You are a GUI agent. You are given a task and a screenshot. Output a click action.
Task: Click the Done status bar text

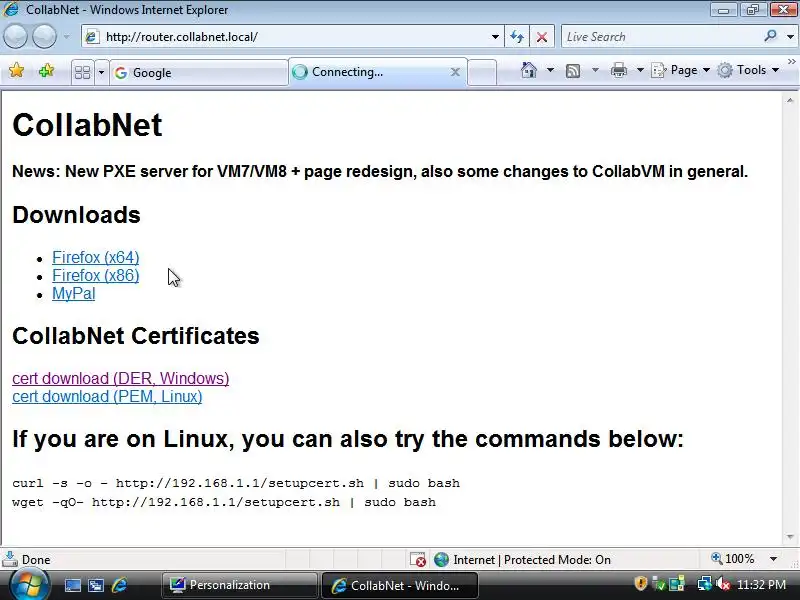click(x=36, y=560)
